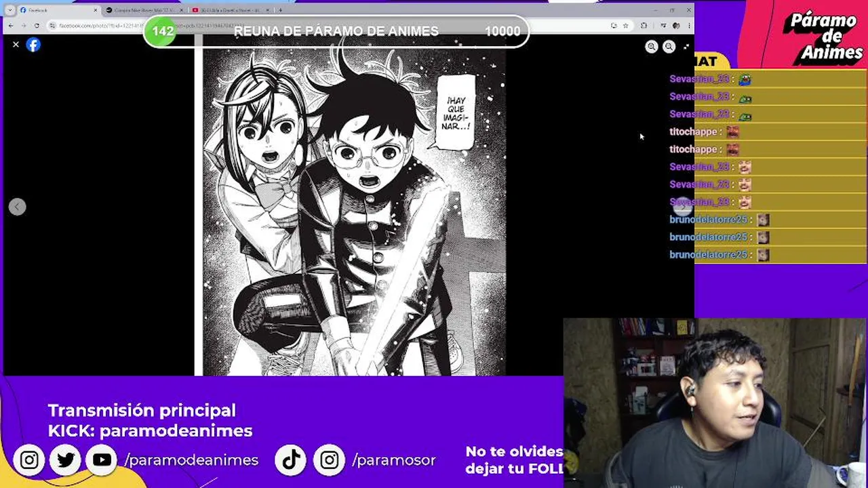Zoom out of the photo
This screenshot has width=868, height=488.
pyautogui.click(x=669, y=46)
